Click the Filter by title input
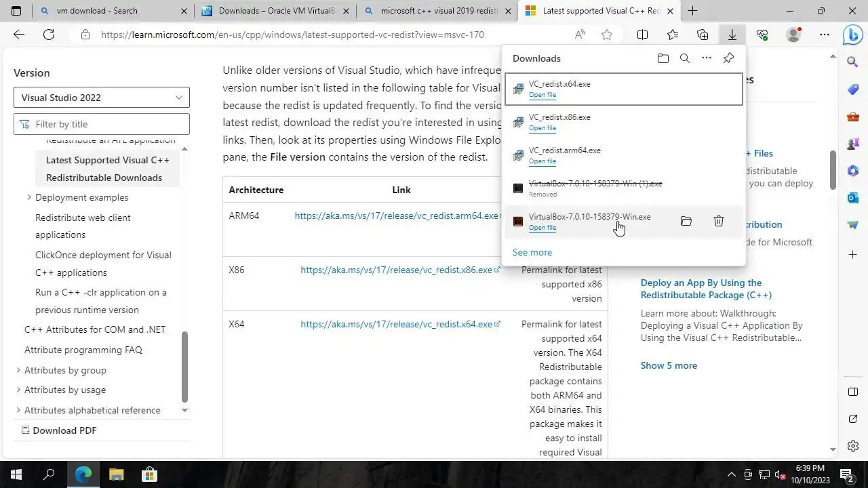The height and width of the screenshot is (488, 868). [x=102, y=124]
